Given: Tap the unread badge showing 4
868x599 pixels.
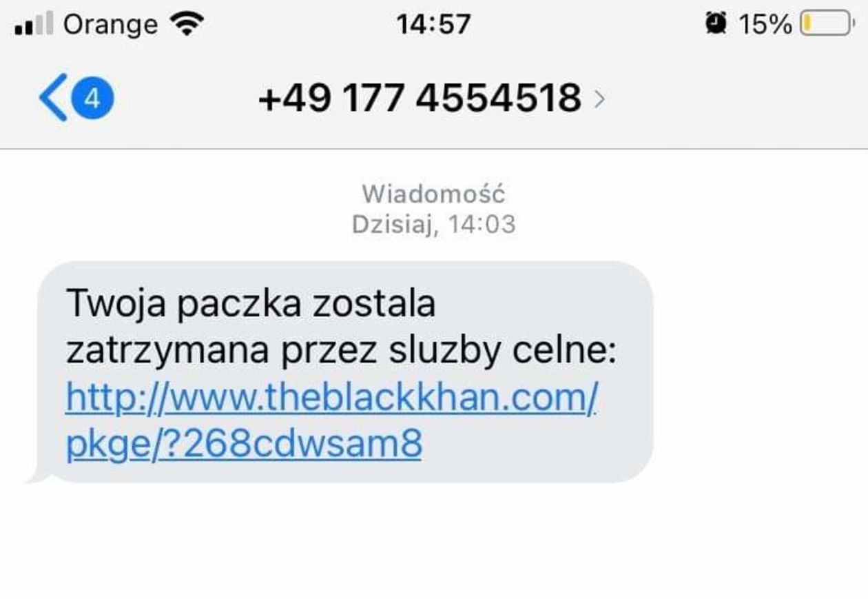Looking at the screenshot, I should (x=92, y=98).
